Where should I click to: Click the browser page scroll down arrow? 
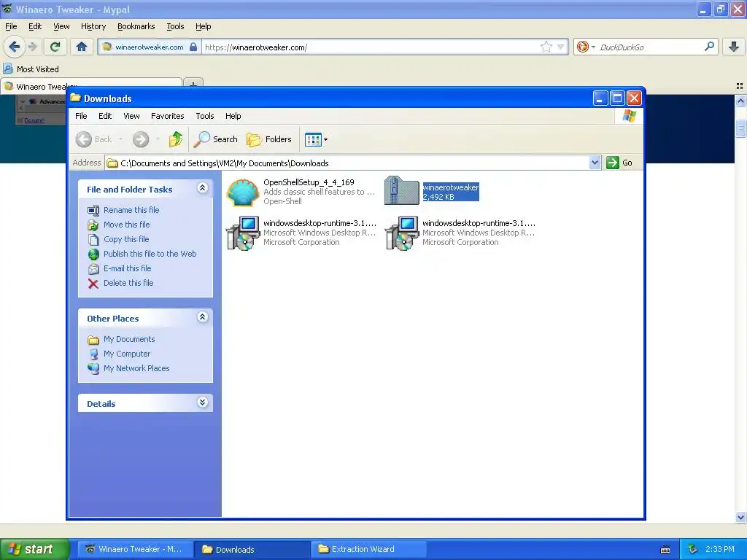(740, 517)
